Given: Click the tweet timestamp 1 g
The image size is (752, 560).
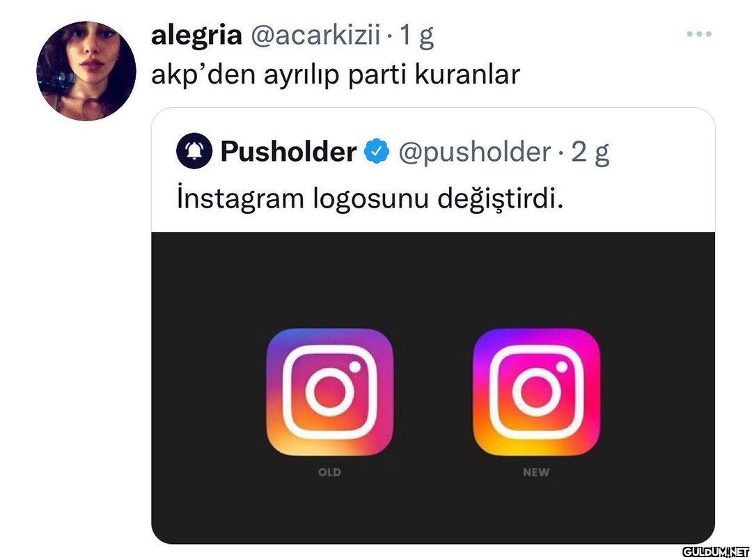Looking at the screenshot, I should pyautogui.click(x=417, y=35).
